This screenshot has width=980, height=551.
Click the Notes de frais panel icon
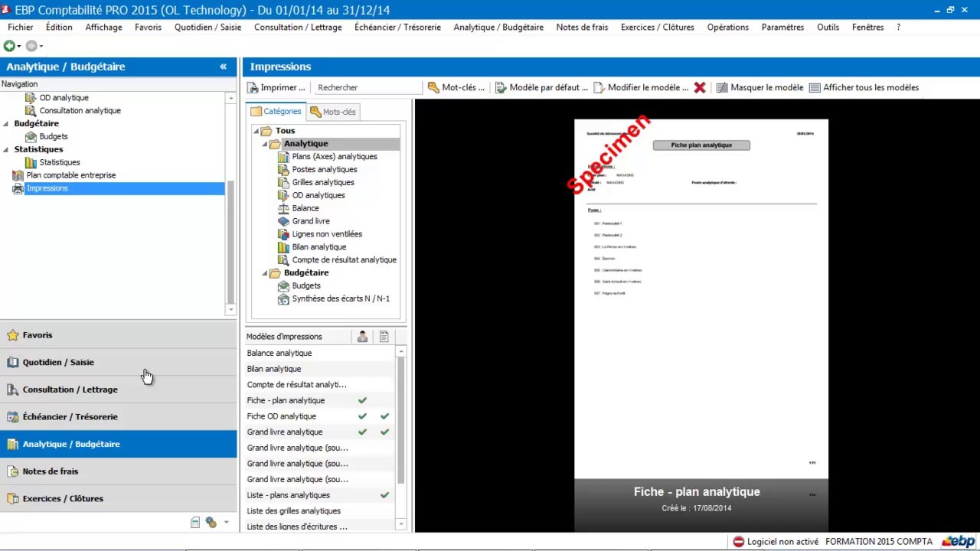12,471
